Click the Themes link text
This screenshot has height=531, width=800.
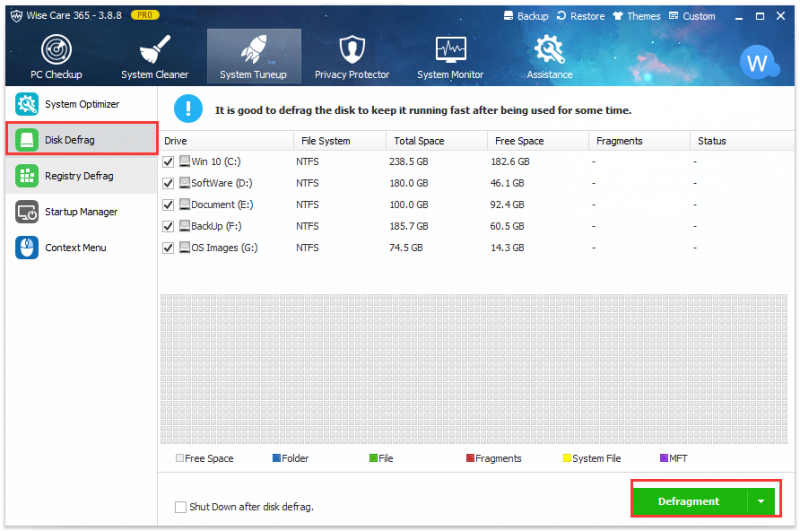point(644,16)
